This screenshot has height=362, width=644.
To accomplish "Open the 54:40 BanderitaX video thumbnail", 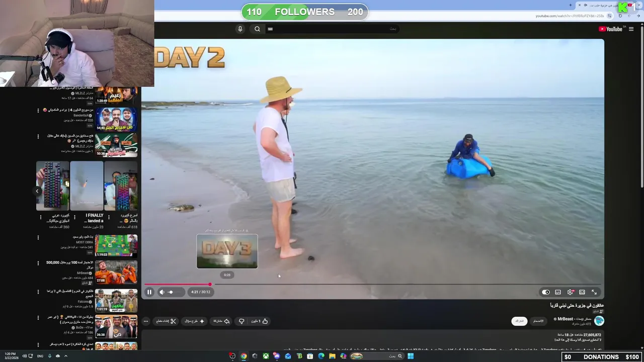I will point(116,119).
